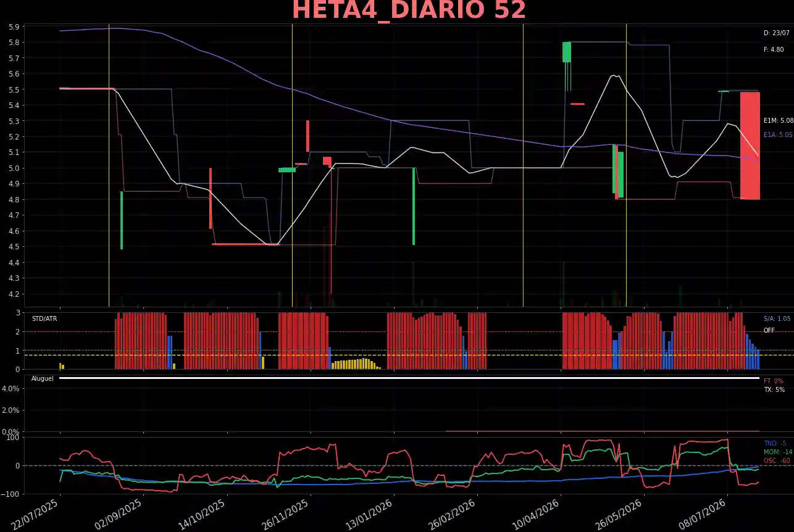Image resolution: width=794 pixels, height=532 pixels.
Task: Click the 5.9 price axis label
Action: (x=14, y=27)
